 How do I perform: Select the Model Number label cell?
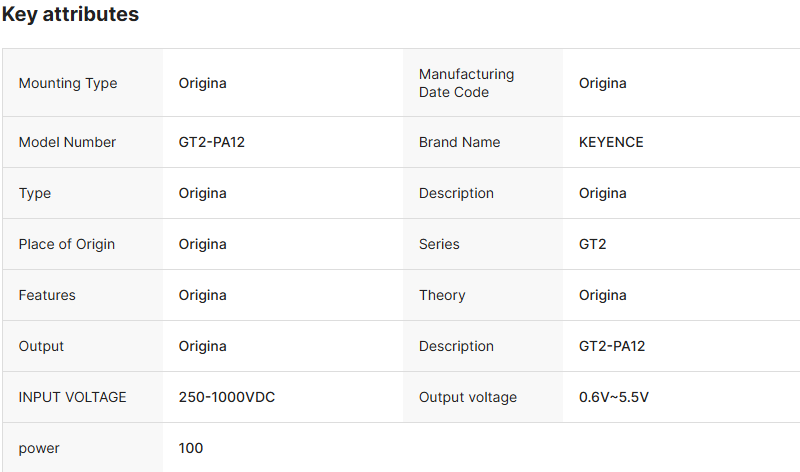[67, 142]
